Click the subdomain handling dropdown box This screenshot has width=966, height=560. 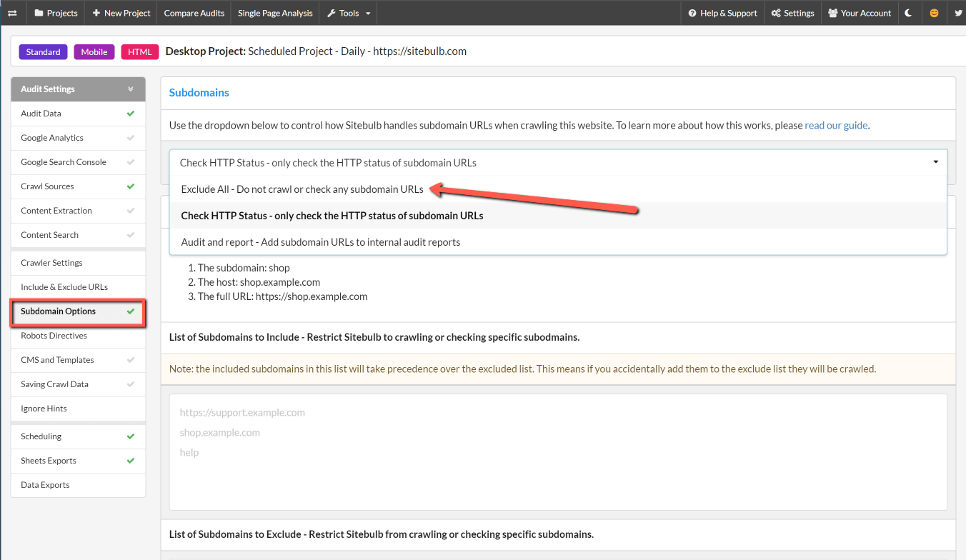[x=558, y=163]
